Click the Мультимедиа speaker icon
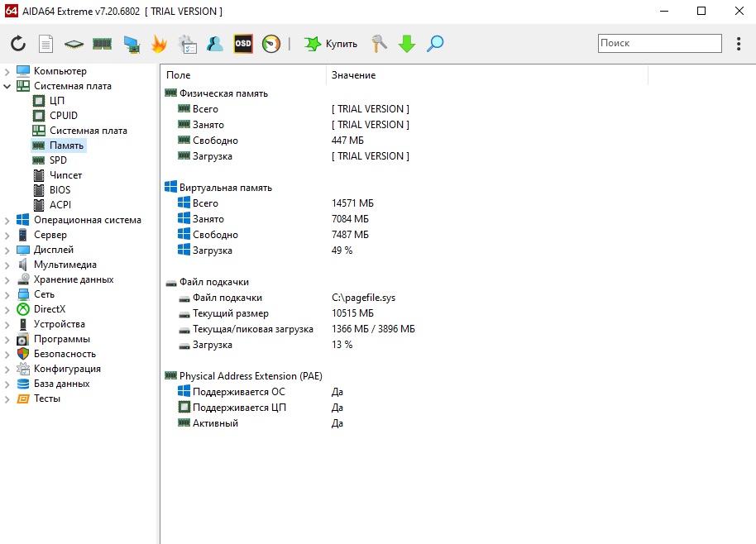This screenshot has height=544, width=756. point(22,265)
